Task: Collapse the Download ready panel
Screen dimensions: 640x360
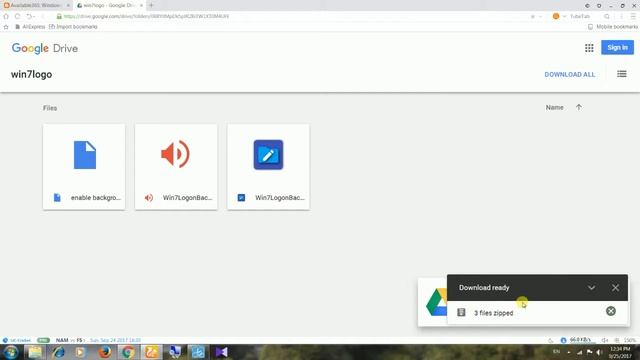Action: click(x=591, y=288)
